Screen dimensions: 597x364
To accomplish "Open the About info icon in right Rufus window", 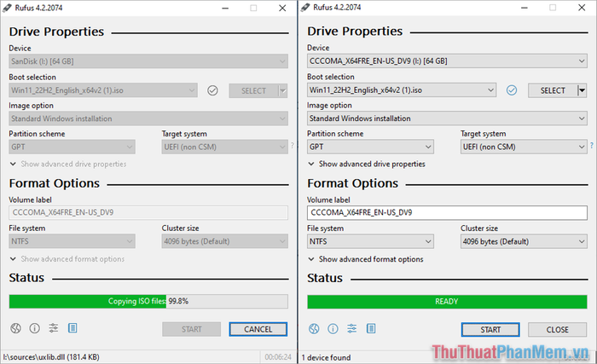I will pyautogui.click(x=333, y=328).
